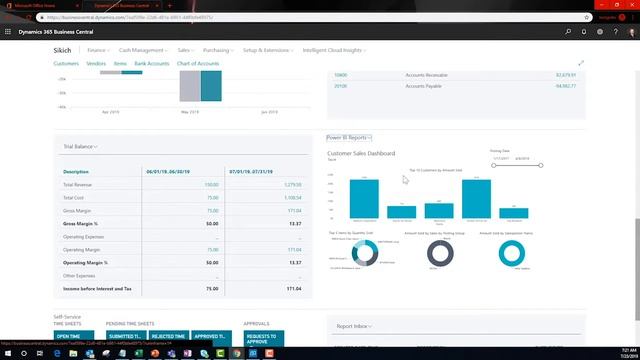Click the Sikich company name
640x360 pixels.
pyautogui.click(x=62, y=50)
